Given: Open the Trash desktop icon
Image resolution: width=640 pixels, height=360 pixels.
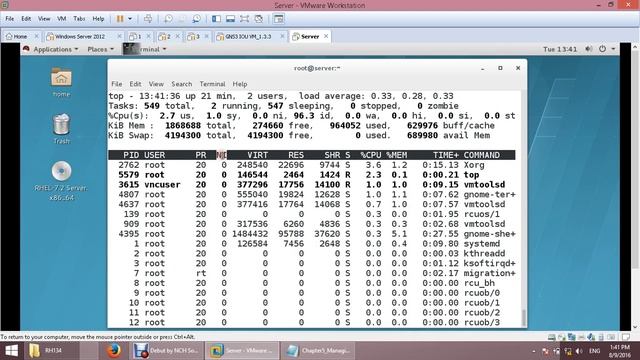Looking at the screenshot, I should coord(61,129).
